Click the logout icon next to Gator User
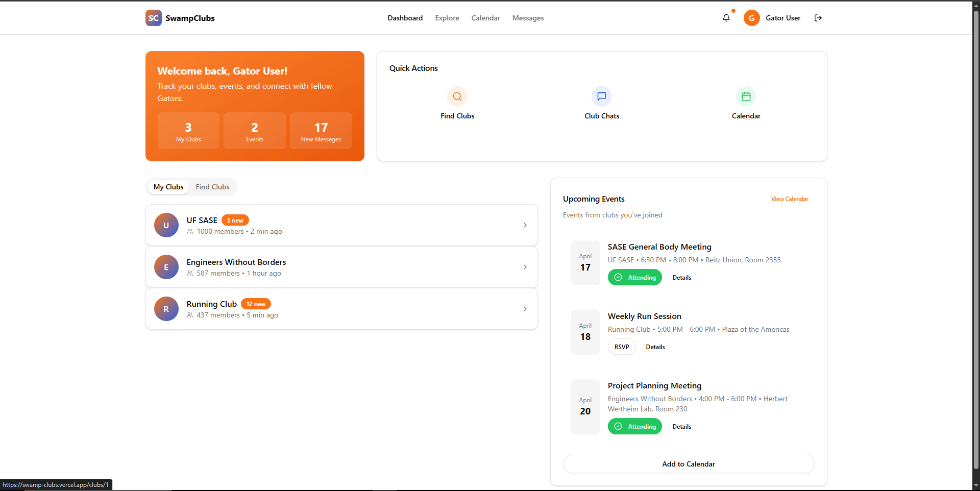Image resolution: width=980 pixels, height=491 pixels. tap(818, 18)
